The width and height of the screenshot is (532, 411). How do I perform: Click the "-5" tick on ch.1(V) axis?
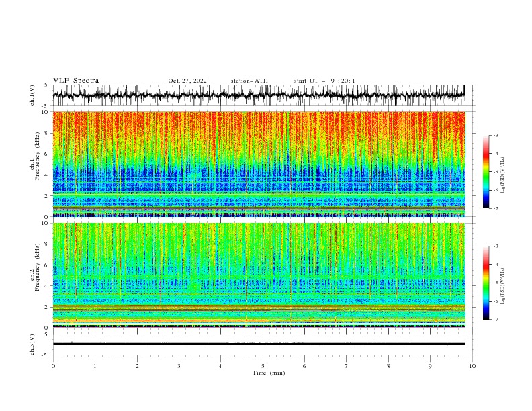click(46, 106)
